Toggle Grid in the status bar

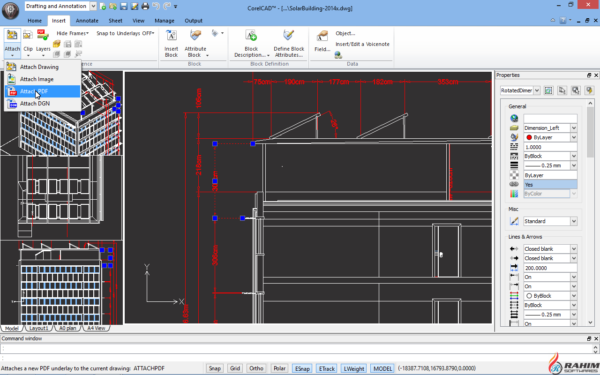point(235,368)
